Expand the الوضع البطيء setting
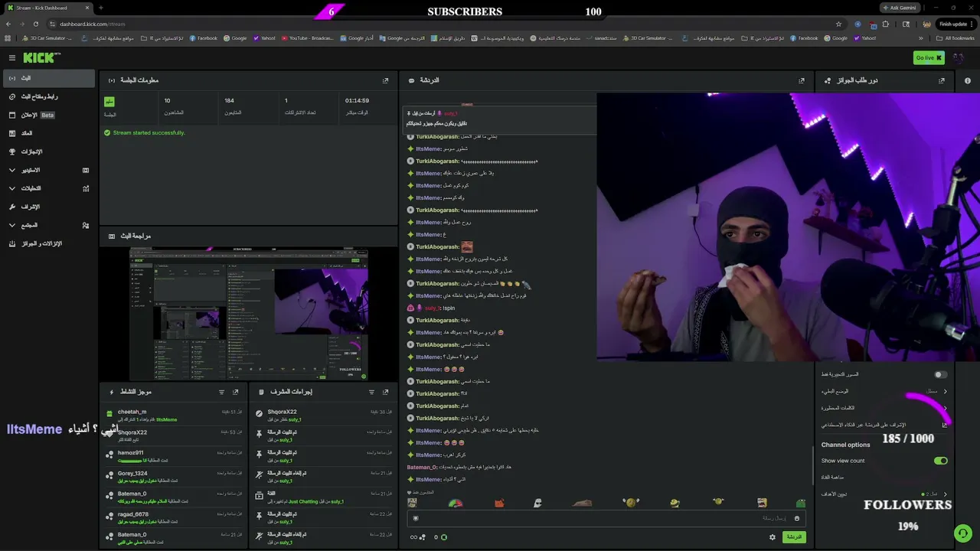Image resolution: width=980 pixels, height=551 pixels. [x=945, y=391]
